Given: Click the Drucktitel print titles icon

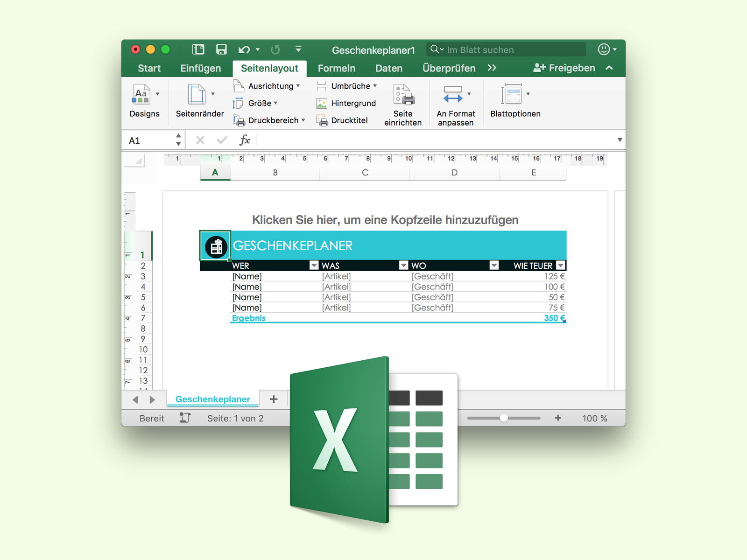Looking at the screenshot, I should [322, 120].
